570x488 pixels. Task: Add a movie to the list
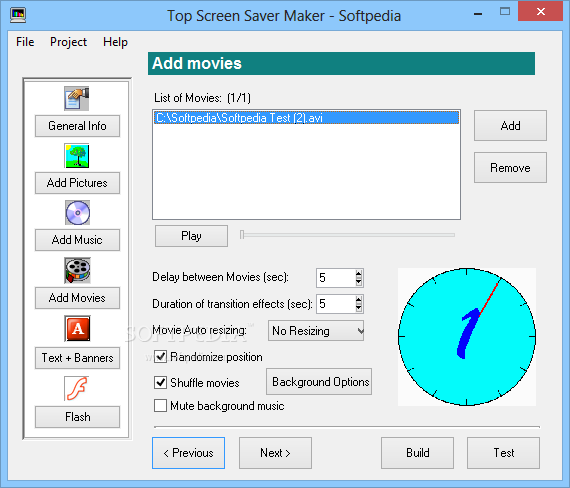point(510,126)
